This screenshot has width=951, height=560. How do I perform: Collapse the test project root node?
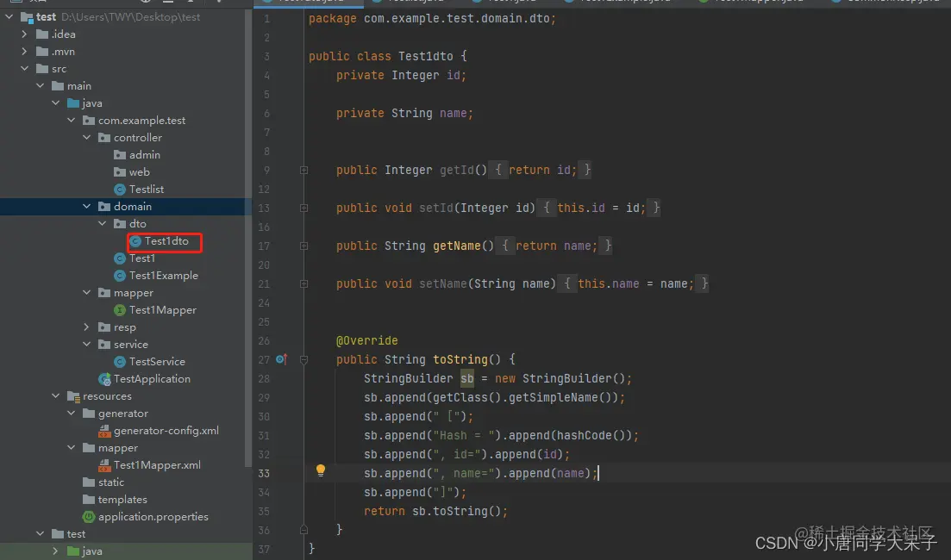pos(9,17)
